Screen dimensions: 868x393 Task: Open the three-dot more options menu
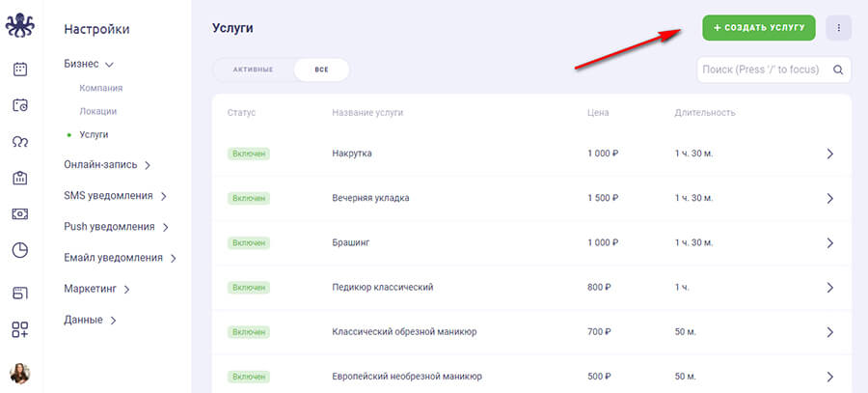point(838,28)
